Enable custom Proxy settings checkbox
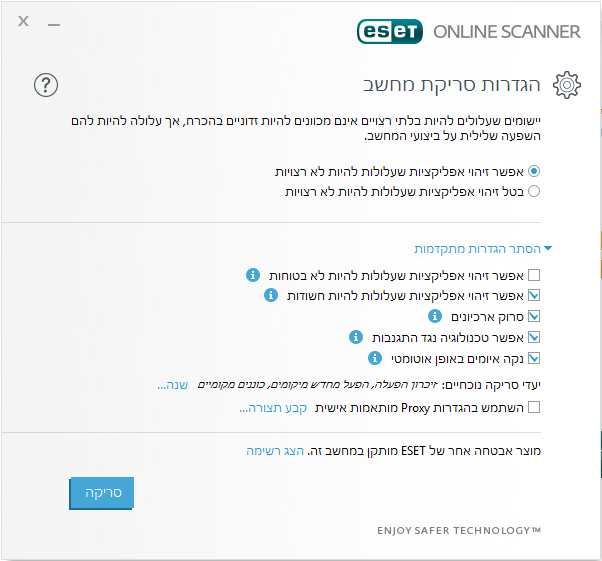The width and height of the screenshot is (602, 561). coord(534,407)
